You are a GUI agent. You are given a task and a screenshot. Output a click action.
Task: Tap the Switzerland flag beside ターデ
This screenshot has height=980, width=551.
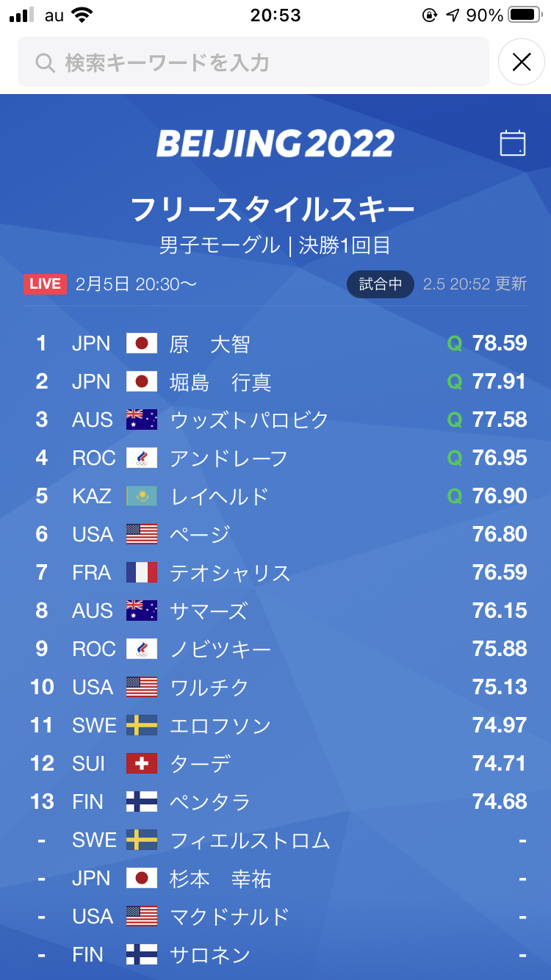pyautogui.click(x=142, y=763)
